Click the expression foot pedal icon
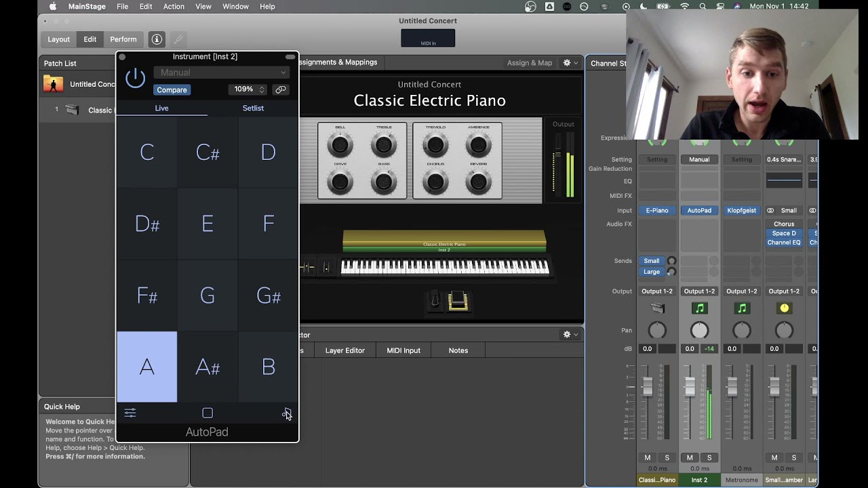The height and width of the screenshot is (488, 868). click(x=458, y=301)
